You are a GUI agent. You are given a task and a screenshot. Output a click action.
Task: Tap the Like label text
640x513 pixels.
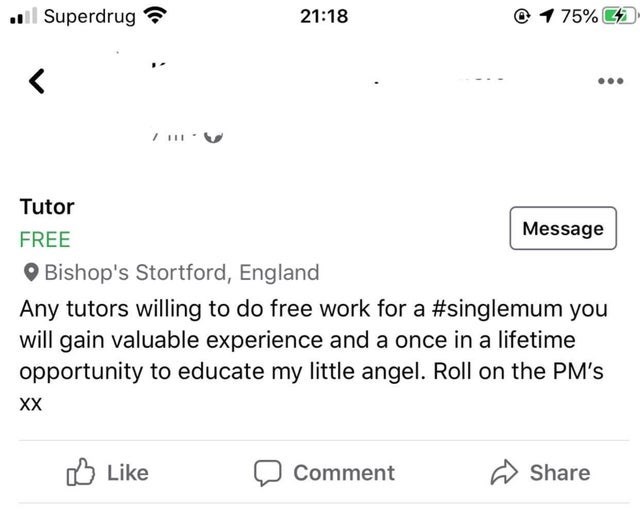click(x=128, y=473)
